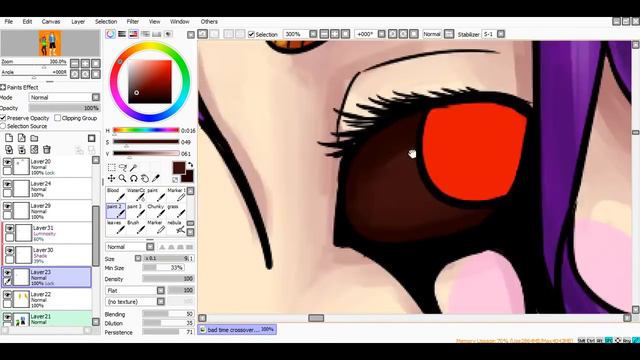Image resolution: width=640 pixels, height=360 pixels.
Task: Click the Hue slider bar
Action: (146, 130)
